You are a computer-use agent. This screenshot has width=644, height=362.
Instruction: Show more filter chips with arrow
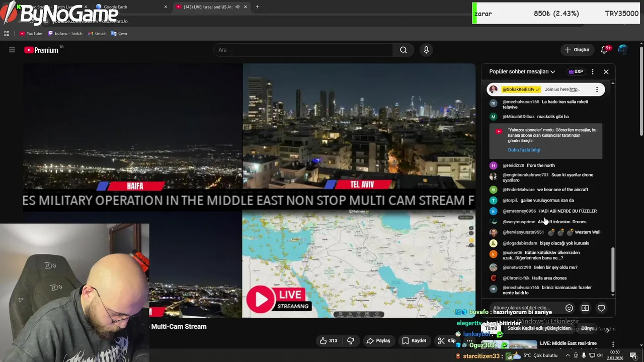click(x=607, y=330)
